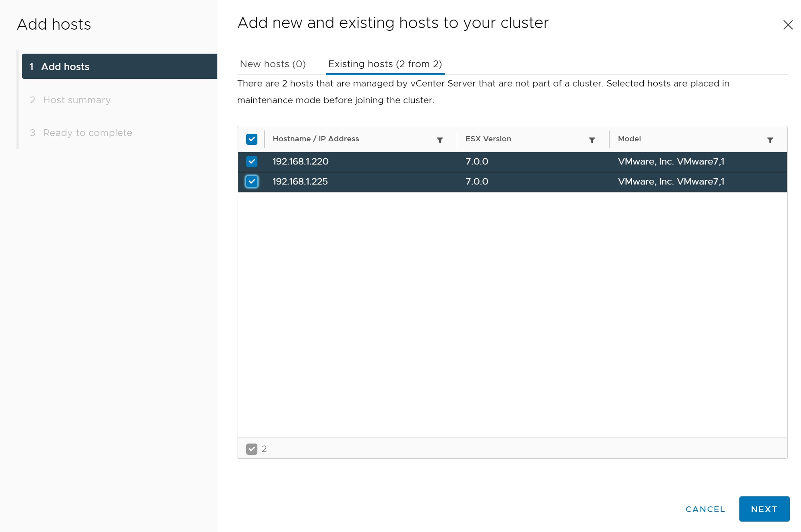Uncheck the select-all hosts header checkbox
The width and height of the screenshot is (801, 532).
[252, 139]
